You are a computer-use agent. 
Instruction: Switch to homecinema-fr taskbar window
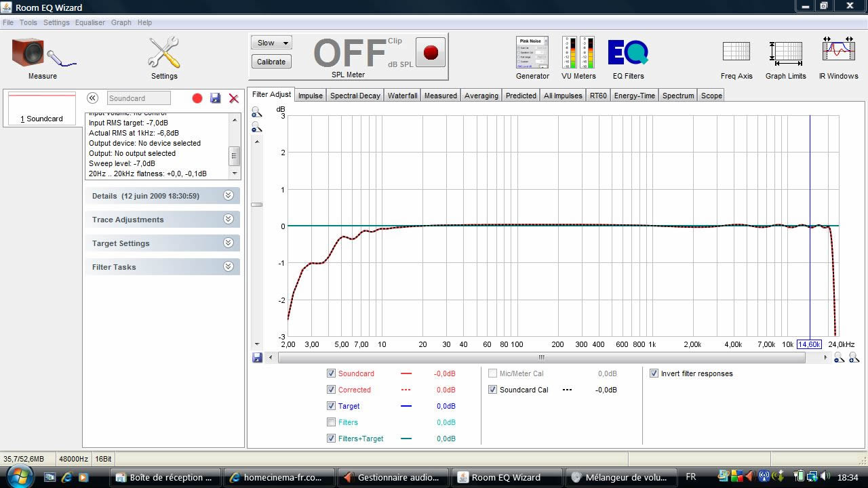coord(279,477)
